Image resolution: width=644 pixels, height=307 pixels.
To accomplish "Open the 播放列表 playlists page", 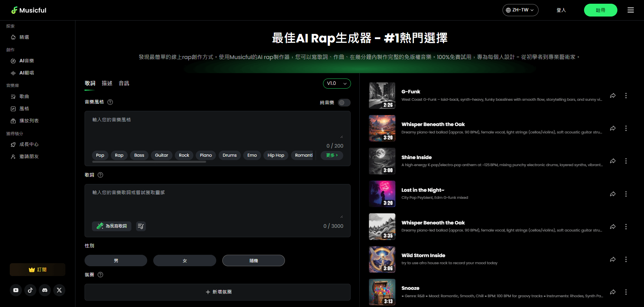I will [x=29, y=120].
